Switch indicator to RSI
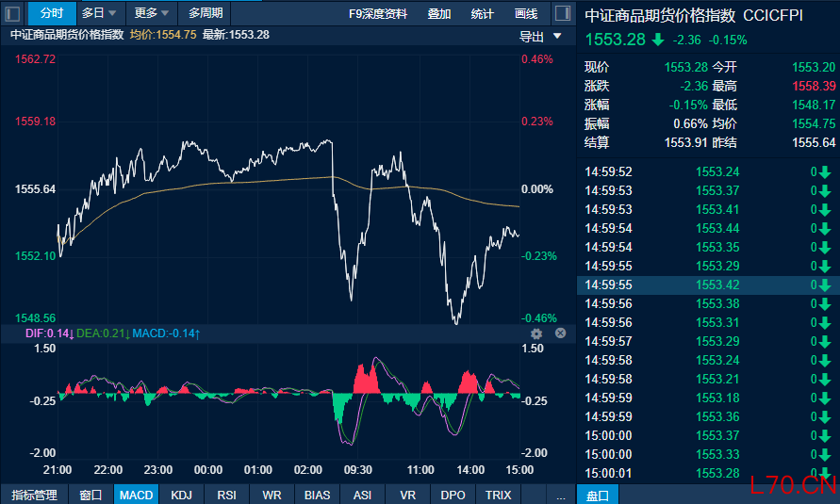840x504 pixels. [x=226, y=496]
